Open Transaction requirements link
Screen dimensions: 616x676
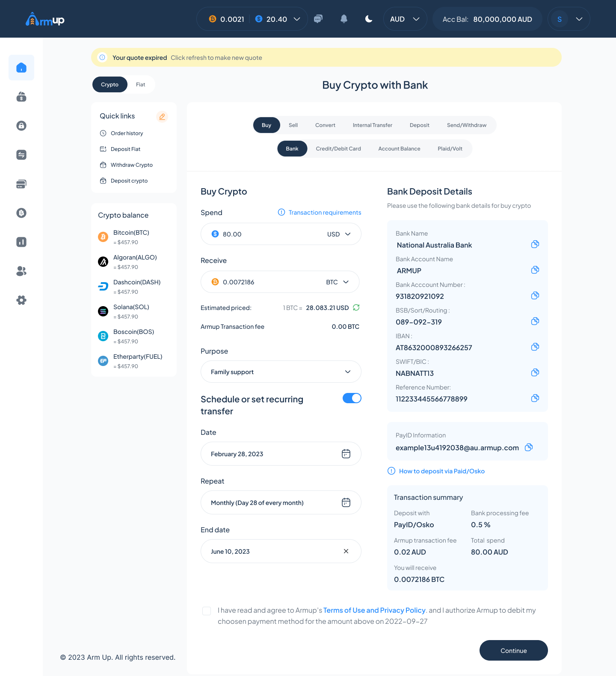point(320,213)
